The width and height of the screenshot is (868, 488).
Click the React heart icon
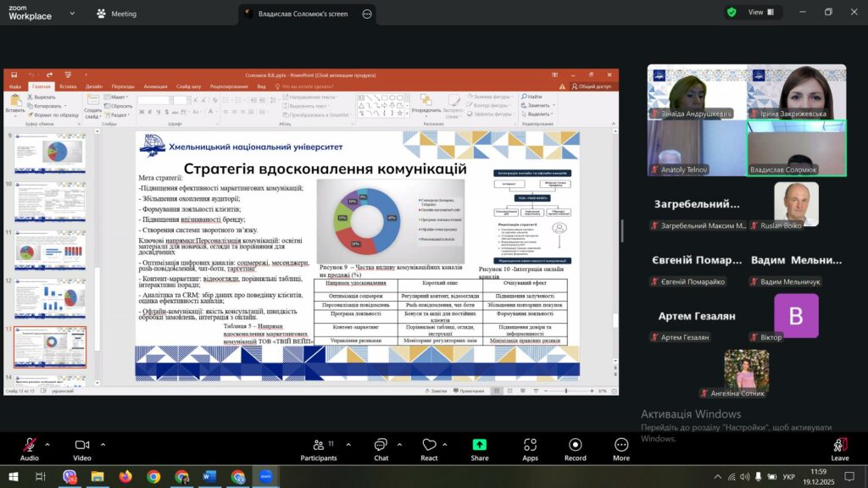429,446
